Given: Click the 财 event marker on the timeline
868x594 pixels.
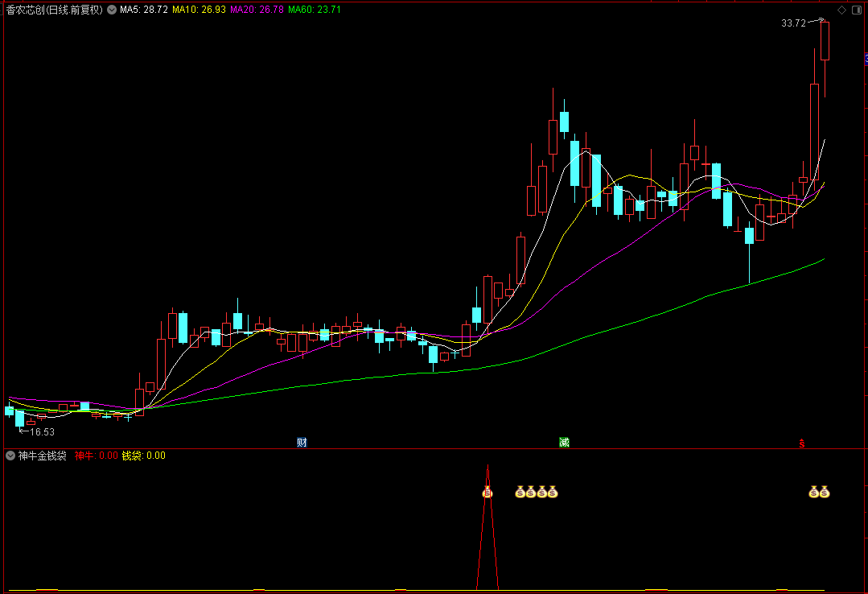Looking at the screenshot, I should [x=302, y=442].
